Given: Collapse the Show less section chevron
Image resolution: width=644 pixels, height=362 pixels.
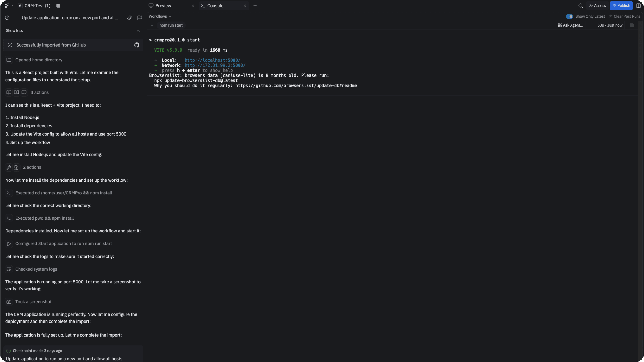Looking at the screenshot, I should tap(138, 31).
